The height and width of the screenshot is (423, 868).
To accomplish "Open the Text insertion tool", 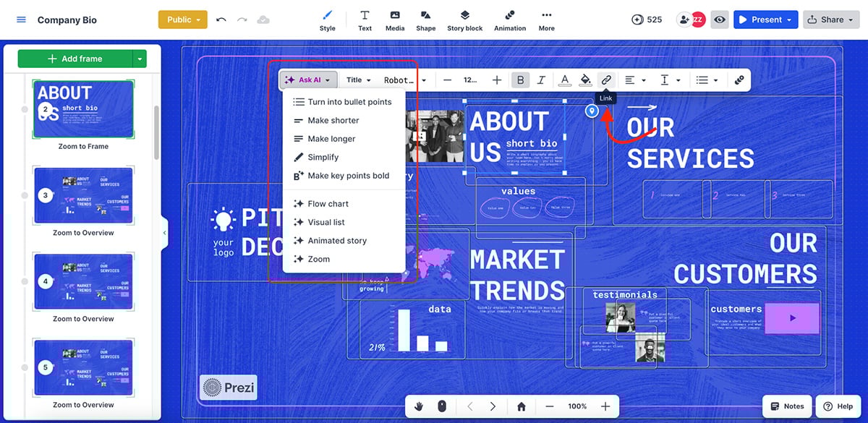I will pos(365,20).
